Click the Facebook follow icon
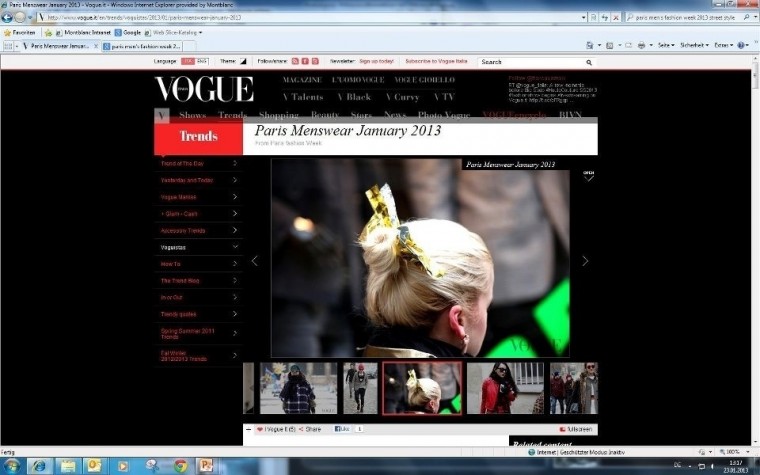760x475 pixels. (x=305, y=61)
